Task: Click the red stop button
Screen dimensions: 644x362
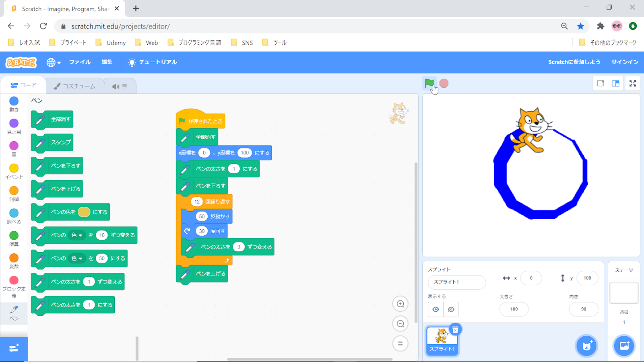Action: coord(444,83)
